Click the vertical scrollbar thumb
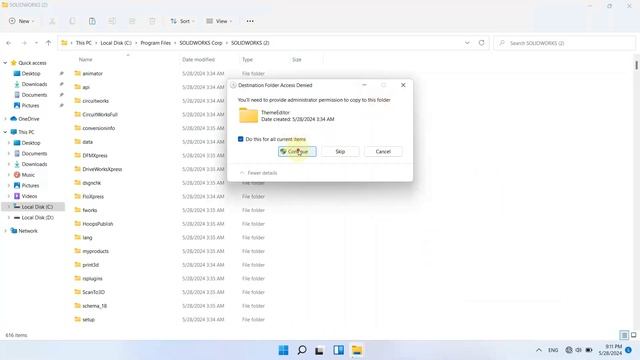This screenshot has width=640, height=360. pos(636,65)
